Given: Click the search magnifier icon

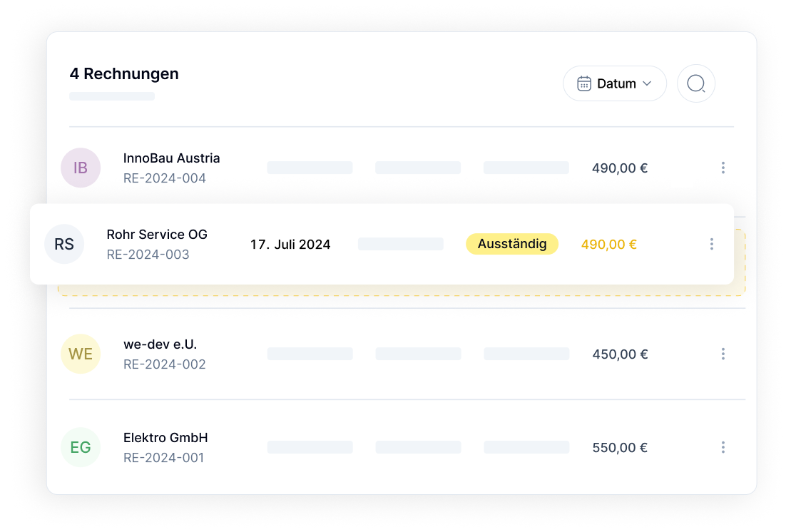Looking at the screenshot, I should click(x=695, y=83).
